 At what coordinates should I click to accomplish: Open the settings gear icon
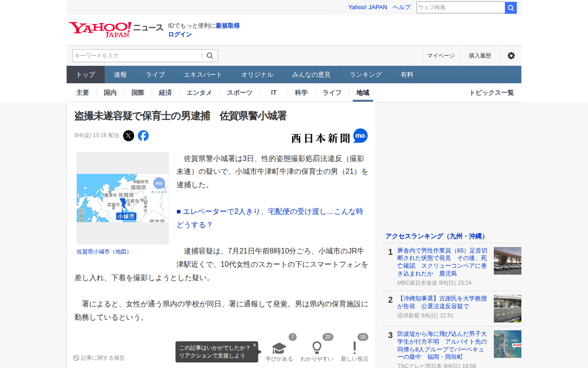(511, 56)
